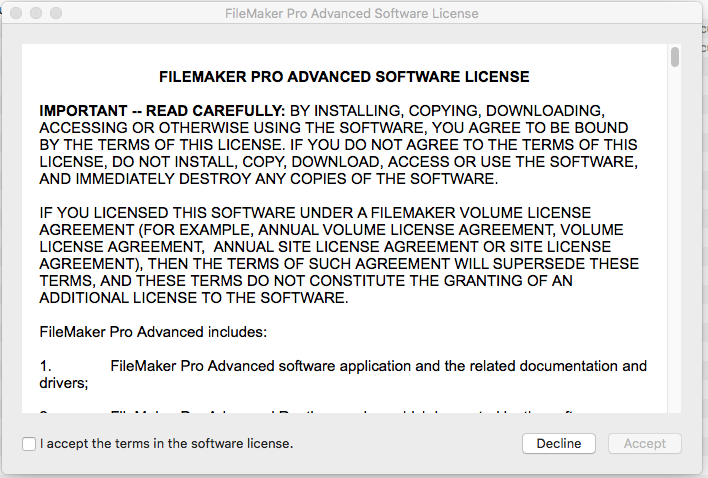Click the 'FILEMAKER PRO ADVANCED SOFTWARE LICENSE' heading
The height and width of the screenshot is (478, 708).
point(344,77)
